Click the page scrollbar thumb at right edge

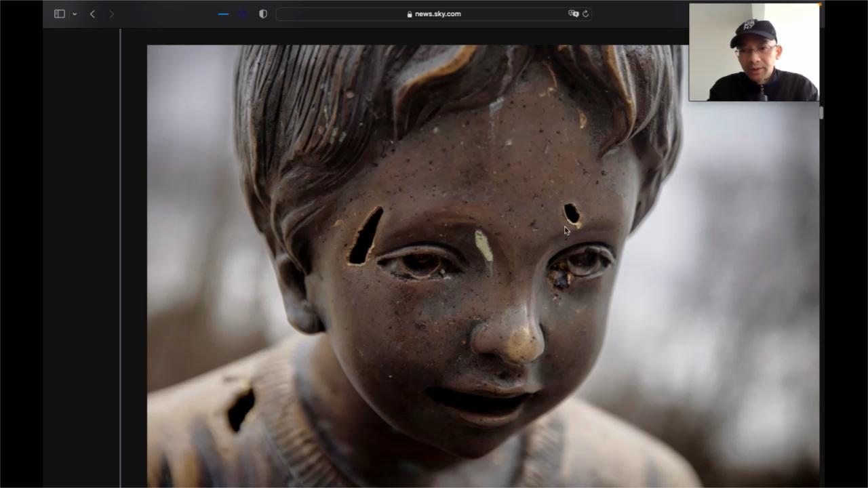point(821,113)
